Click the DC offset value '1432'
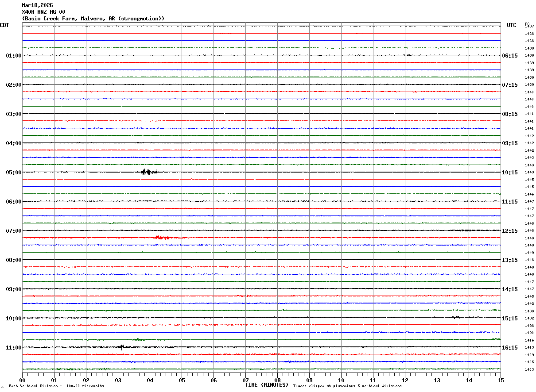Screen dimensions: 536x392 pos(529,318)
